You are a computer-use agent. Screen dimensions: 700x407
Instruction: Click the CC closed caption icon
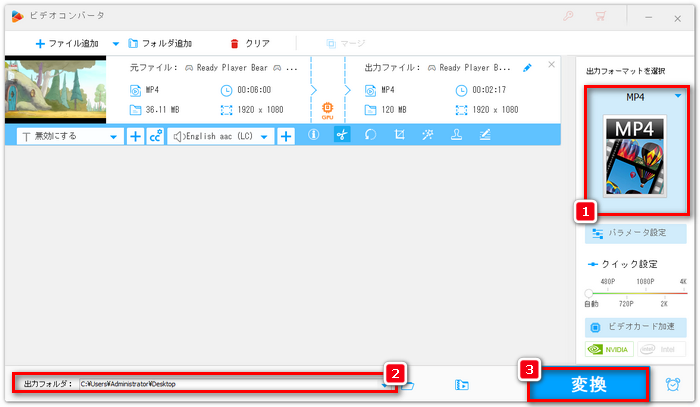[x=155, y=136]
